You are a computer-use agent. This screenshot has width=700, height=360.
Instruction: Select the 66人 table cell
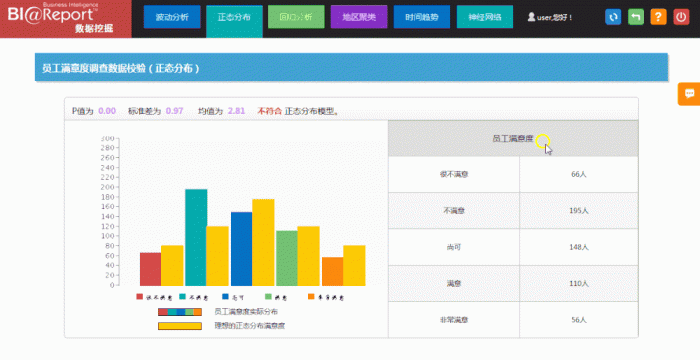coord(579,175)
